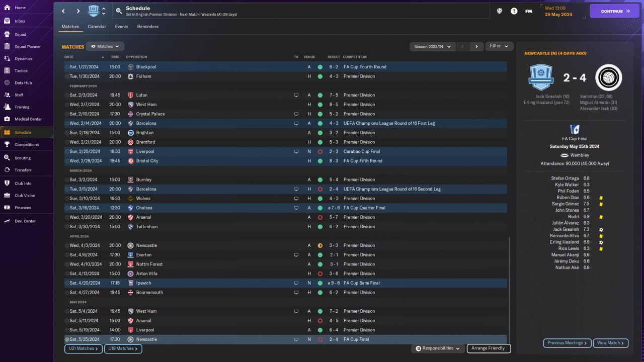Open Medical Center from the sidebar

7,119
